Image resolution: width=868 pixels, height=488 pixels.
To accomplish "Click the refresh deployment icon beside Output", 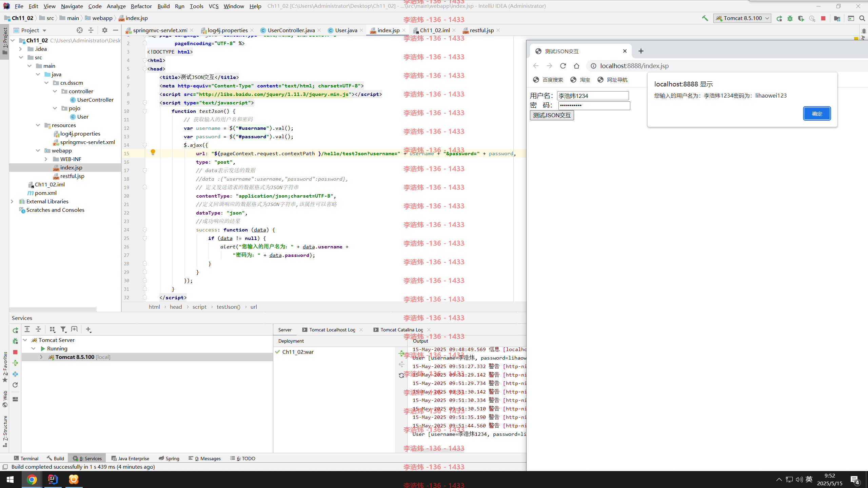I will click(x=401, y=375).
